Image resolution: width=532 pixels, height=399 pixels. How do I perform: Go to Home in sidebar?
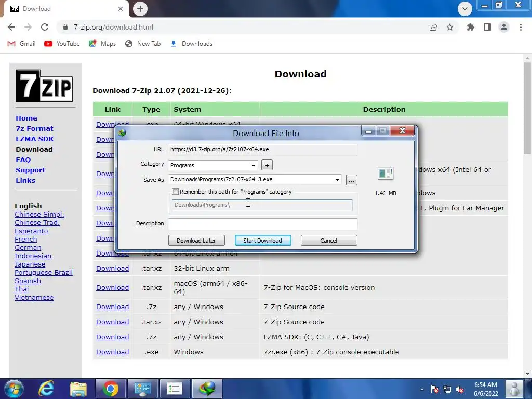(26, 118)
